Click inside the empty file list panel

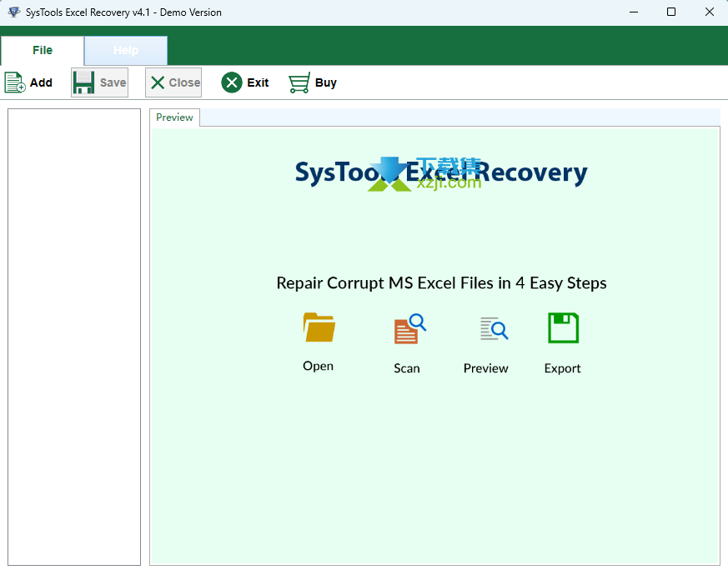point(74,337)
